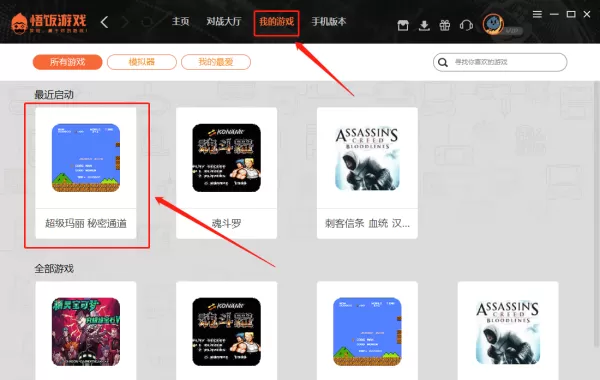Screen dimensions: 600x380
Task: Open the 主页 tab
Action: tap(180, 21)
